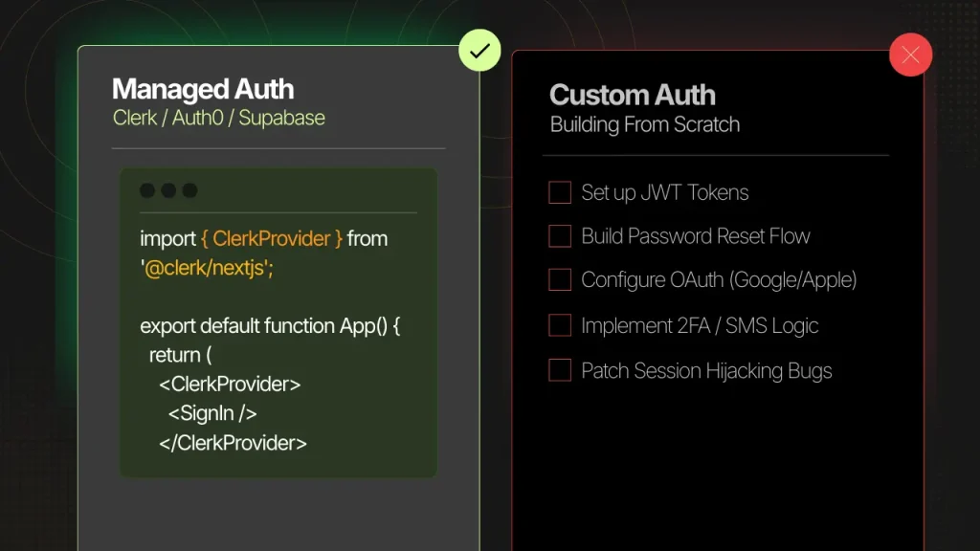
Task: Click the green checkmark badge icon
Action: click(x=479, y=51)
